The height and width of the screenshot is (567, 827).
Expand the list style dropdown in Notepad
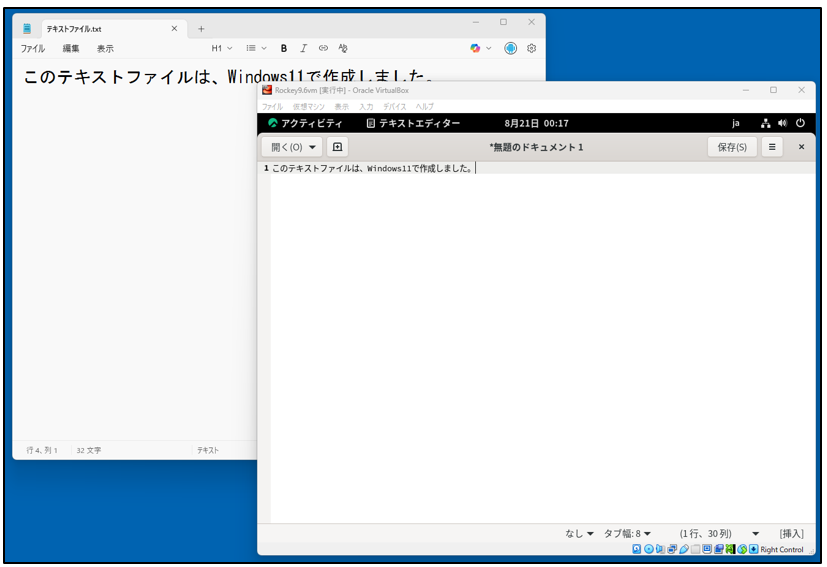point(256,48)
